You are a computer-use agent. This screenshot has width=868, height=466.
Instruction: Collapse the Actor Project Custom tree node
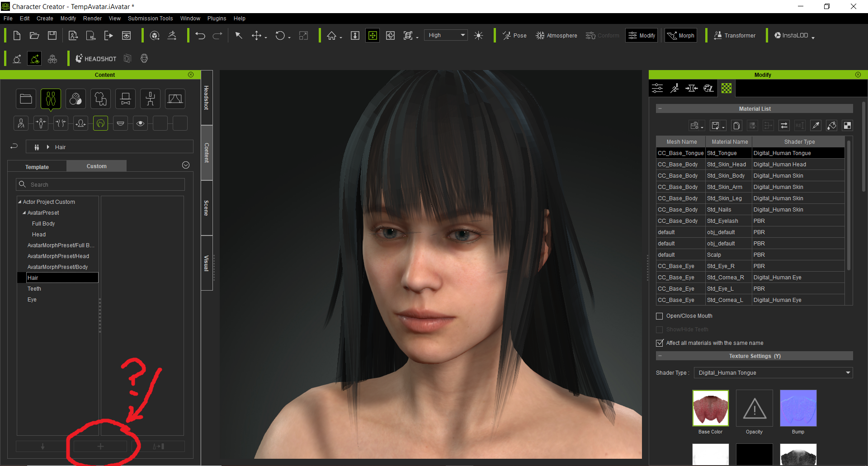[x=19, y=202]
